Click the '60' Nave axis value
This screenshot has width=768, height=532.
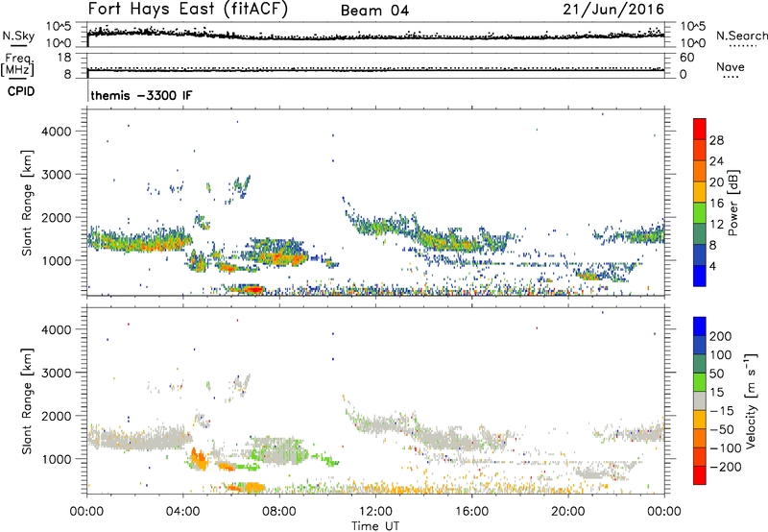point(686,58)
